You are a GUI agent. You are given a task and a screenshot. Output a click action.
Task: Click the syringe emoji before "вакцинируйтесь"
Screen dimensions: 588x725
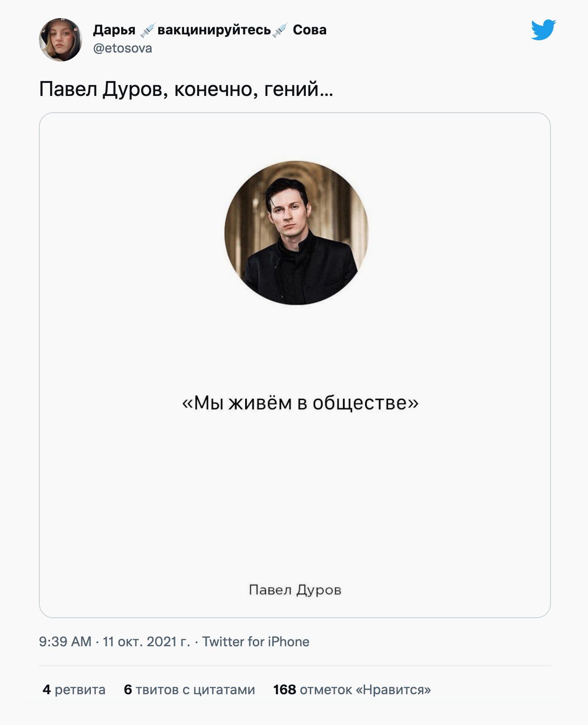coord(147,30)
